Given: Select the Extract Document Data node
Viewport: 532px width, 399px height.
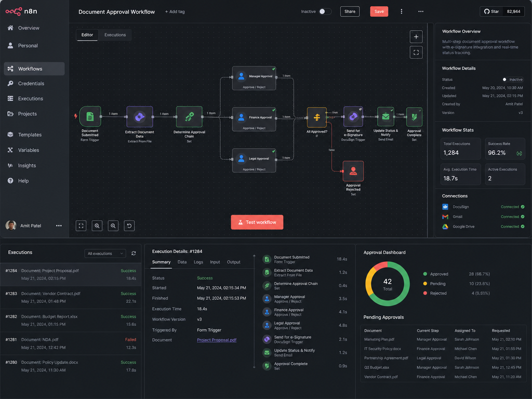Looking at the screenshot, I should [x=139, y=117].
